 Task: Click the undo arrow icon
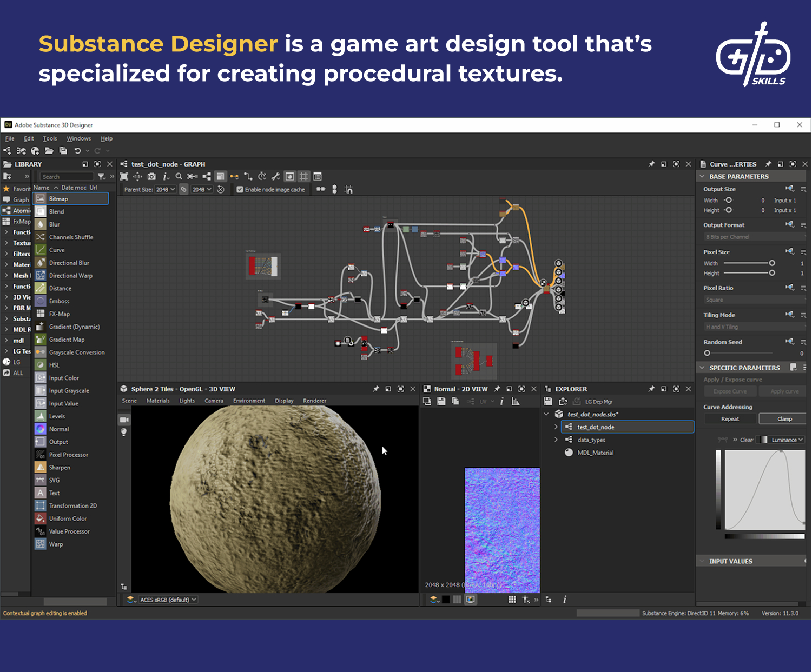[77, 151]
